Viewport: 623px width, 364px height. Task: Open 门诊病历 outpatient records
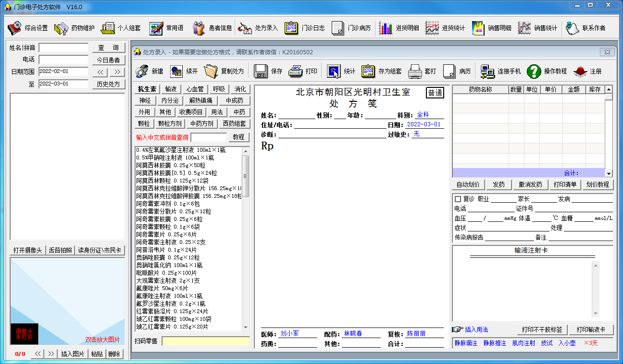pyautogui.click(x=351, y=28)
